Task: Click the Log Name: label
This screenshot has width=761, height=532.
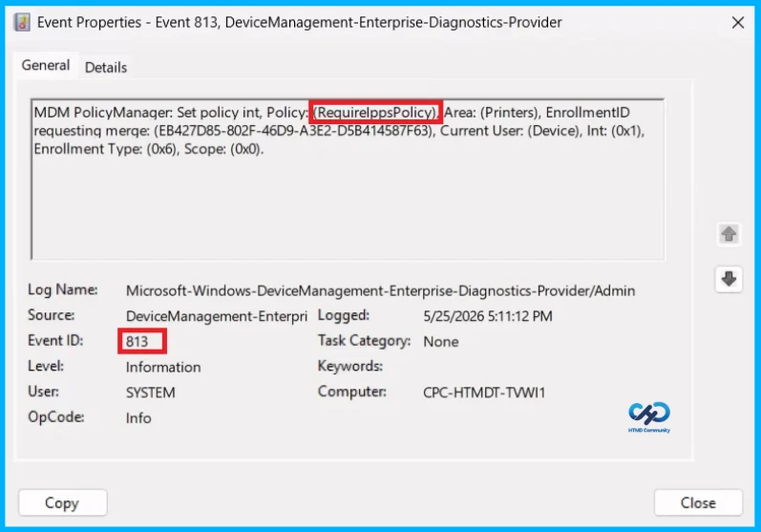Action: [x=63, y=289]
